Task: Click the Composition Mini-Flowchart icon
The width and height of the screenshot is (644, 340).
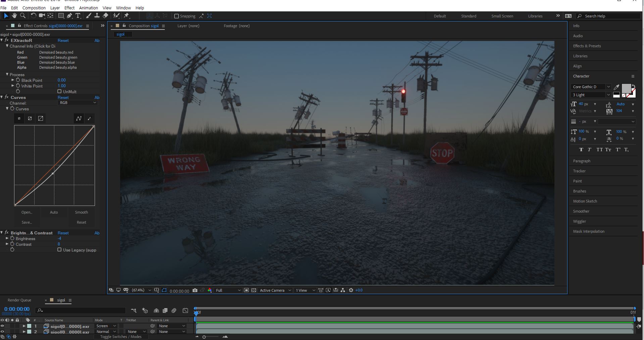Action: 134,310
